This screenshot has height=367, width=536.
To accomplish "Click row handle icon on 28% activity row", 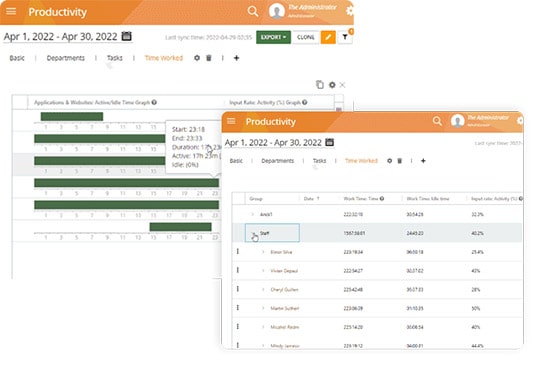I will pos(238,289).
